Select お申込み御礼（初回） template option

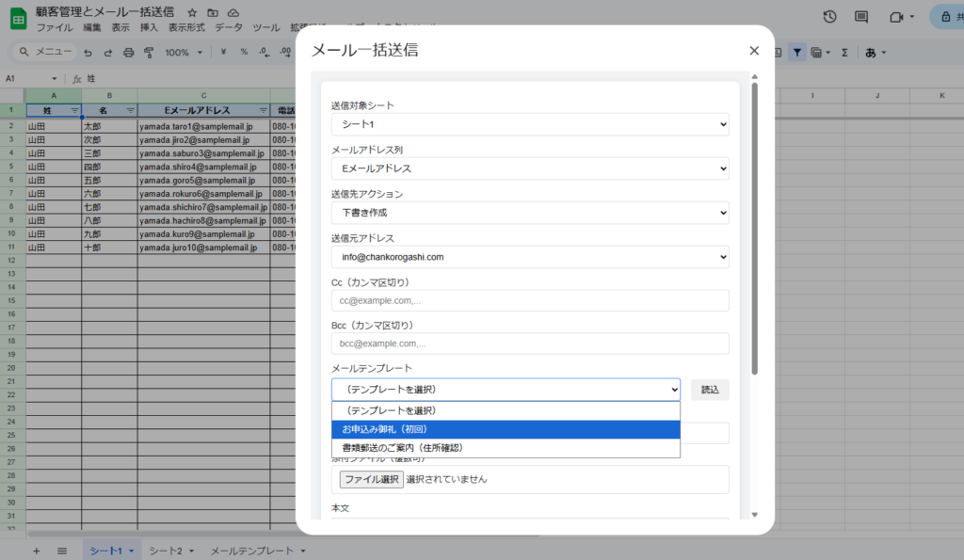(506, 429)
